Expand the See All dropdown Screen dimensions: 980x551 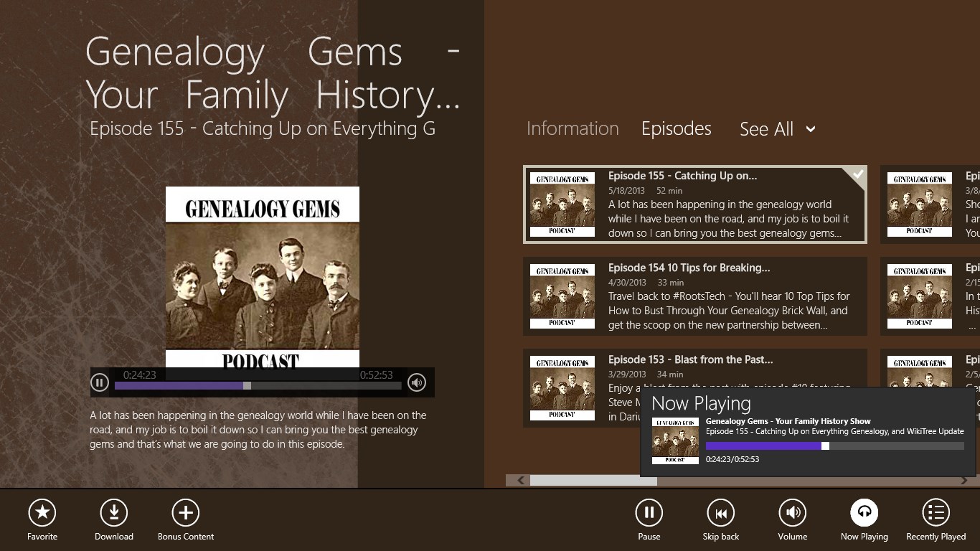(x=778, y=129)
